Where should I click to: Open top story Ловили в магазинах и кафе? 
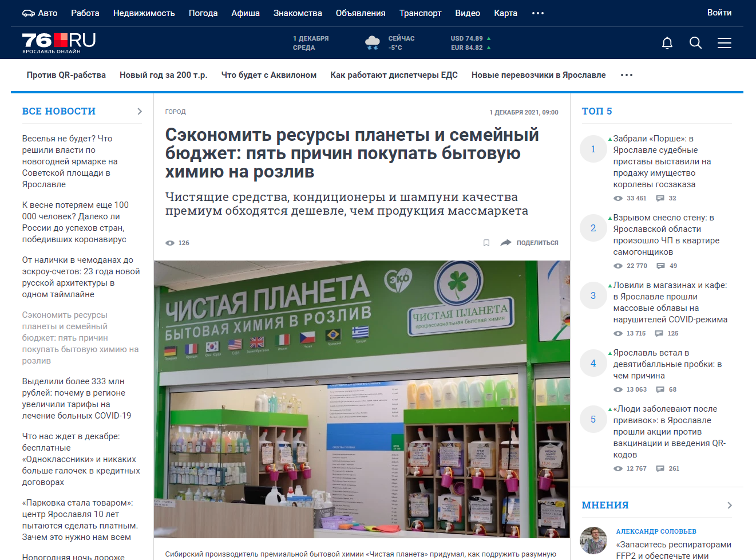click(x=670, y=302)
